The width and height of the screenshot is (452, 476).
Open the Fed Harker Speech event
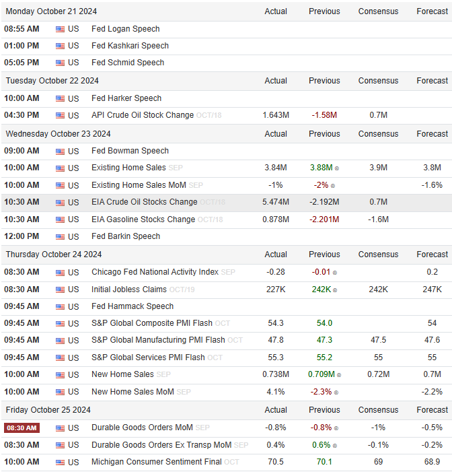coord(126,98)
